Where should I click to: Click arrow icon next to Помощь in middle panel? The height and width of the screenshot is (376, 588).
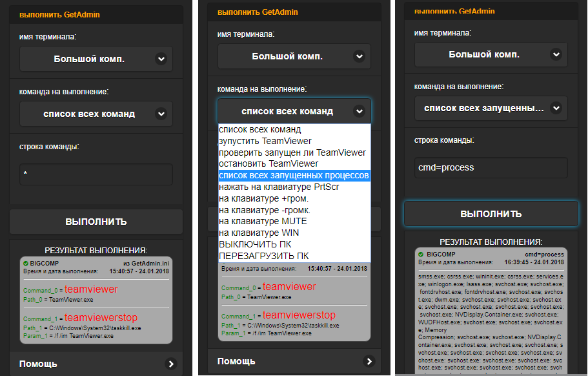coord(369,361)
